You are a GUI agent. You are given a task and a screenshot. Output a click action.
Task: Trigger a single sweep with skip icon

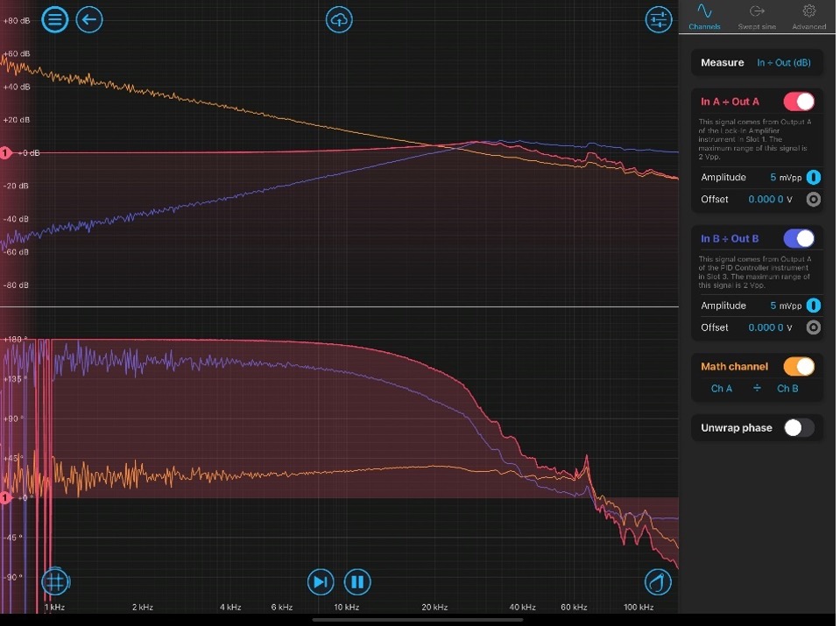[x=321, y=581]
